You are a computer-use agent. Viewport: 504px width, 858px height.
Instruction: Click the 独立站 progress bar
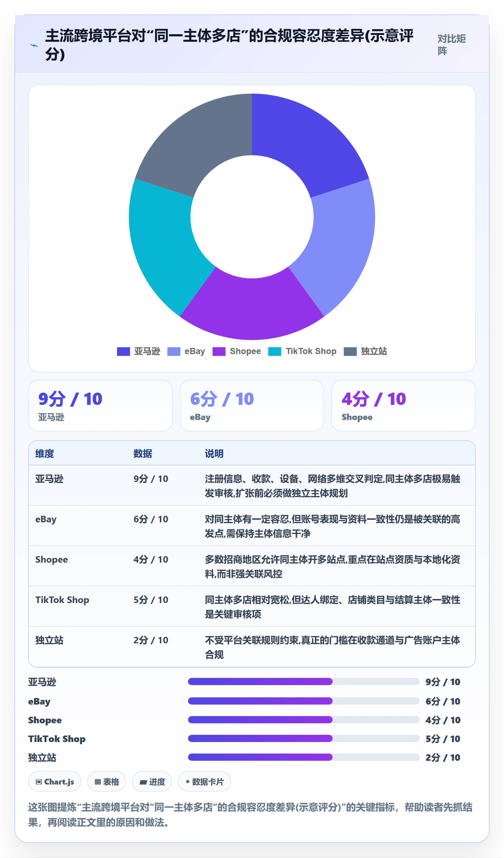pos(303,757)
